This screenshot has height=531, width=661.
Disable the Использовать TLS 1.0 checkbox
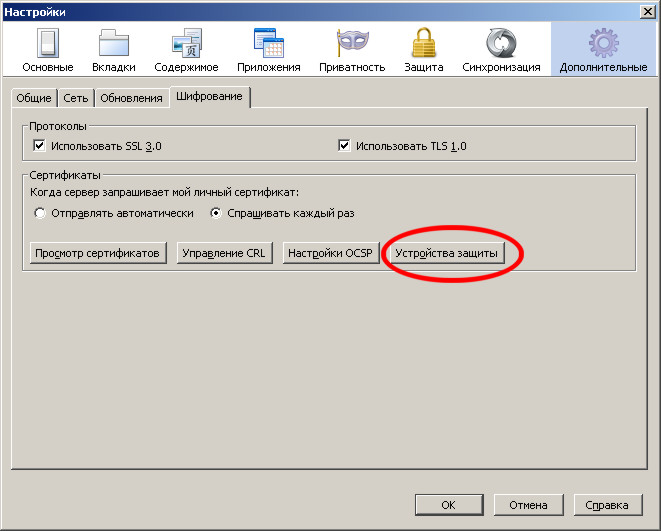[x=345, y=146]
